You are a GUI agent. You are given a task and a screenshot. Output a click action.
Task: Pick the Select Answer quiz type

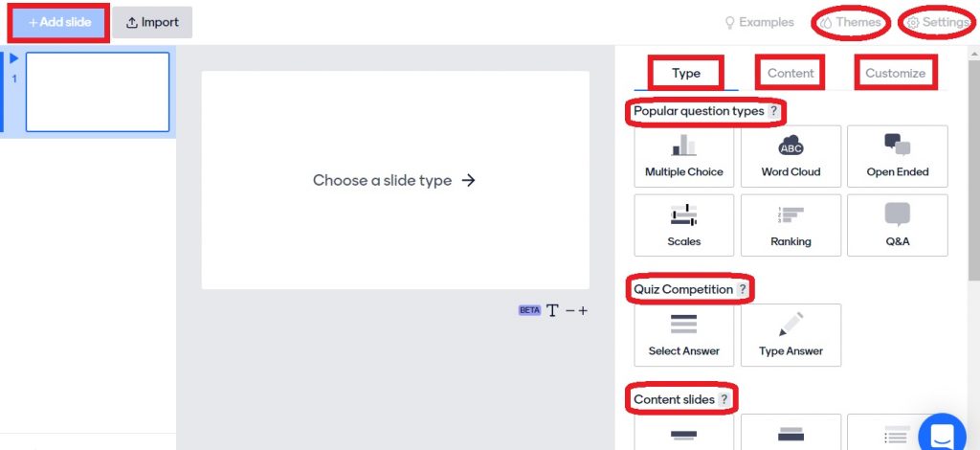[683, 335]
